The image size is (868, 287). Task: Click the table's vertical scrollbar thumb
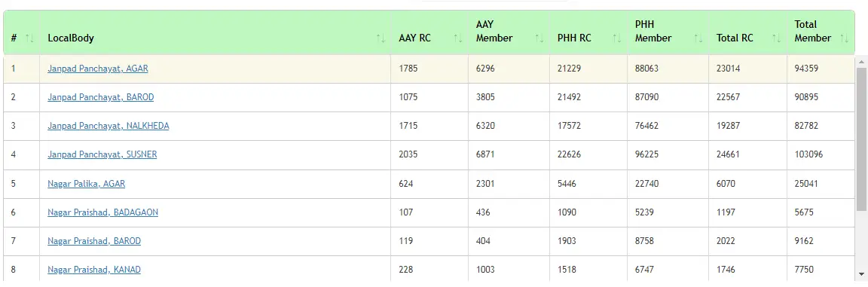(x=861, y=139)
